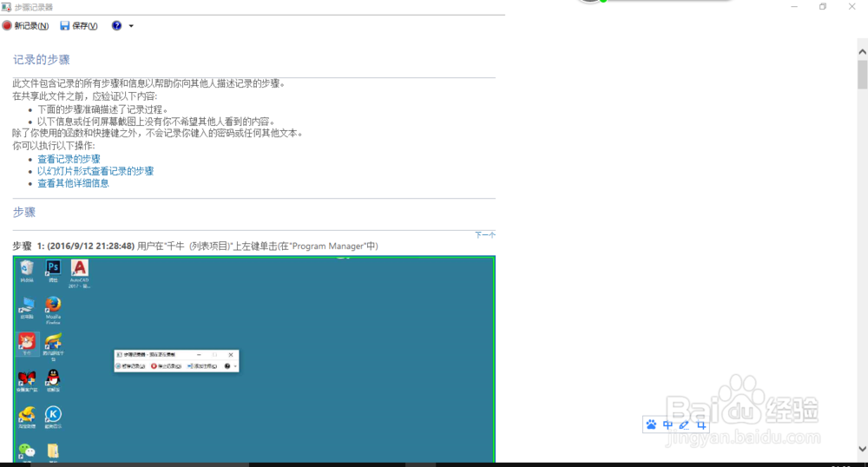Expand the dropdown arrow beside help icon
The height and width of the screenshot is (467, 868).
[131, 26]
